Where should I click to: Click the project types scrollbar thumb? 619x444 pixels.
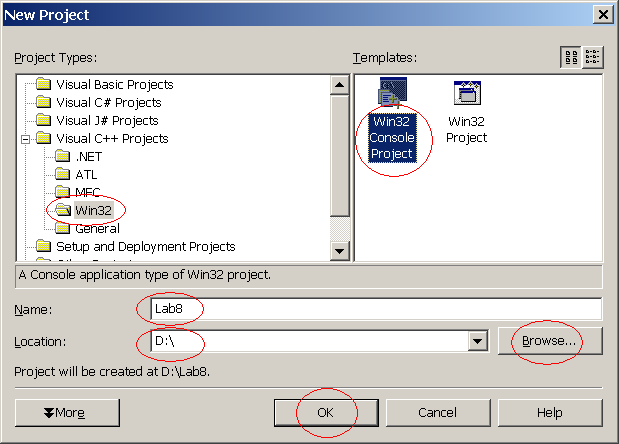340,155
